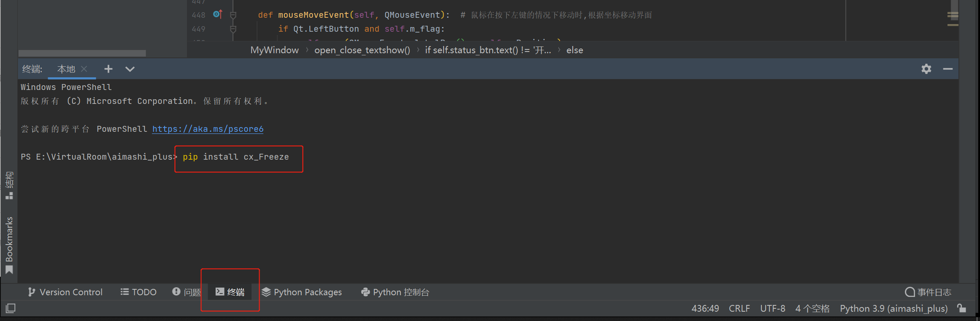Change the 4 个空格 indent setting
The height and width of the screenshot is (321, 980).
point(812,308)
